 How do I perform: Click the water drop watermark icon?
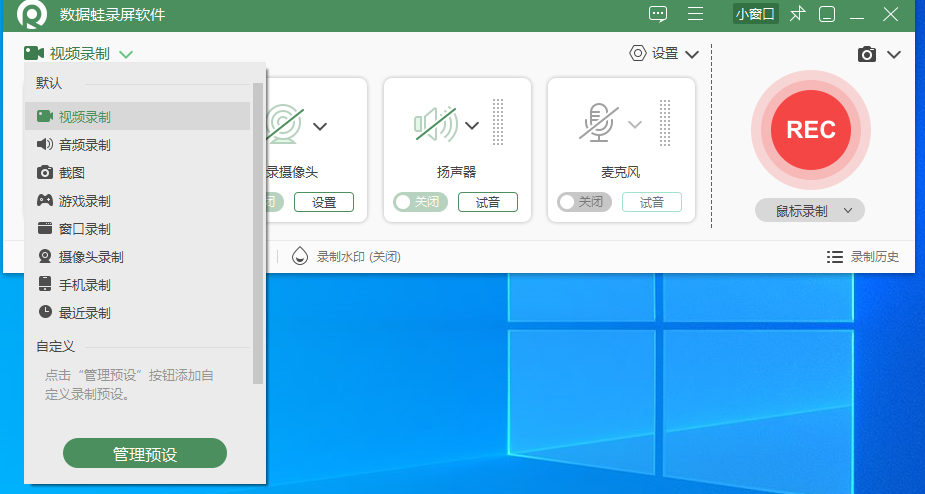(x=300, y=256)
